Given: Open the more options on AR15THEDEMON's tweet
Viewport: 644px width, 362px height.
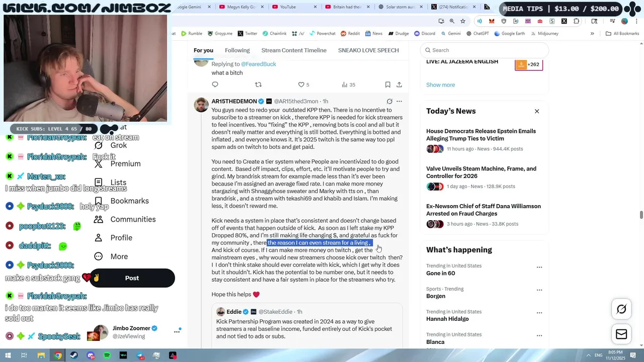Looking at the screenshot, I should (x=399, y=101).
